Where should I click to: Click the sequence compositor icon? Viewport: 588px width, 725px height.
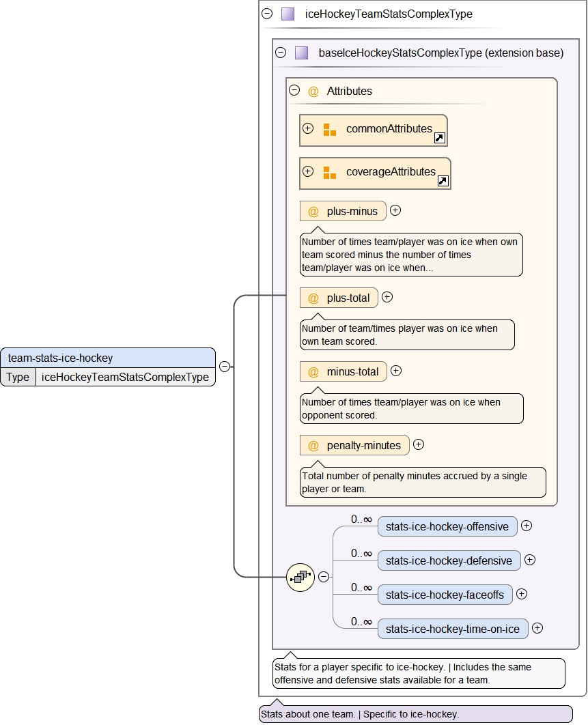[x=300, y=577]
